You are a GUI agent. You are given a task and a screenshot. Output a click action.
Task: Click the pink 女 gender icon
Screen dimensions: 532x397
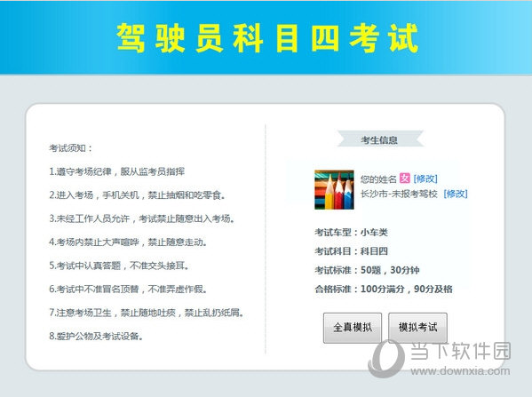[404, 178]
